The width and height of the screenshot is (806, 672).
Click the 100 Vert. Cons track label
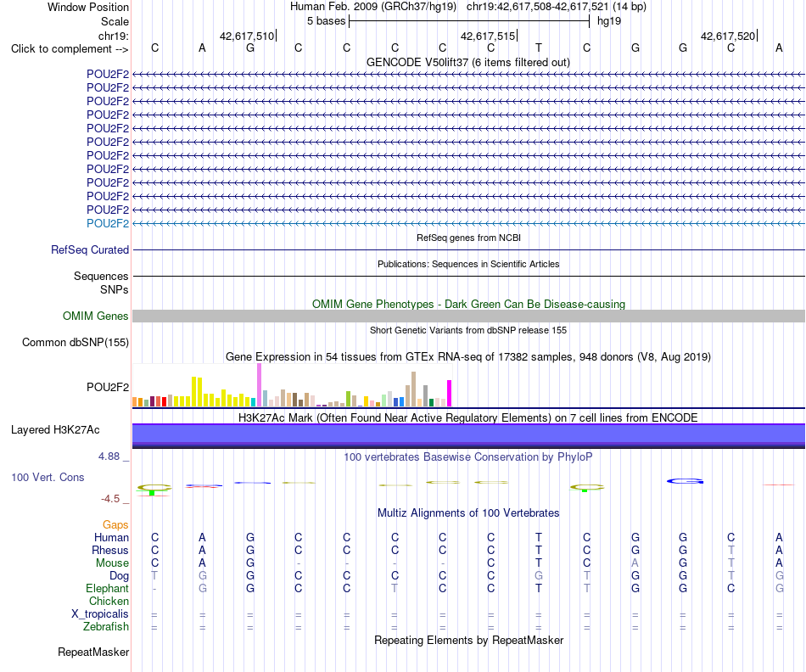[48, 477]
